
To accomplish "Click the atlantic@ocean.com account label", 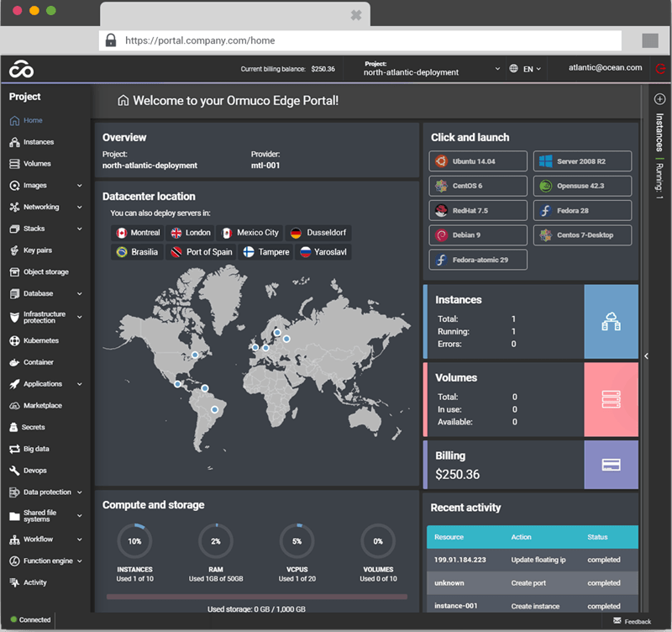I will pos(605,68).
